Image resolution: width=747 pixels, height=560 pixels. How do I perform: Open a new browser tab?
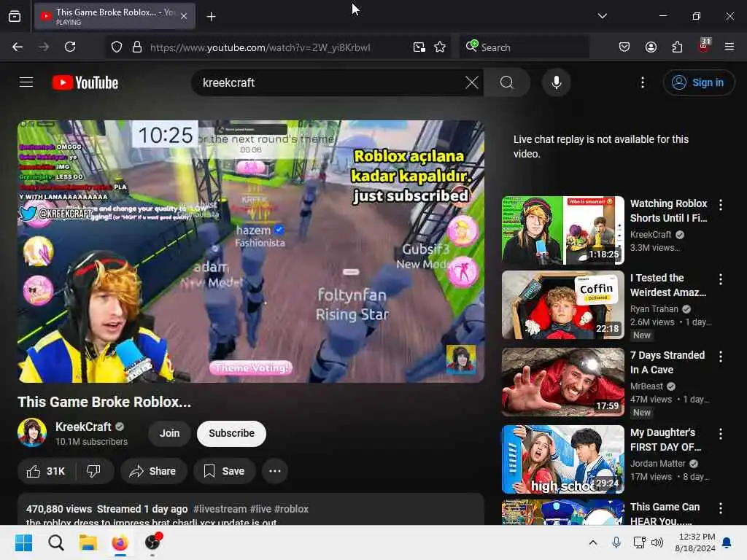coord(211,17)
